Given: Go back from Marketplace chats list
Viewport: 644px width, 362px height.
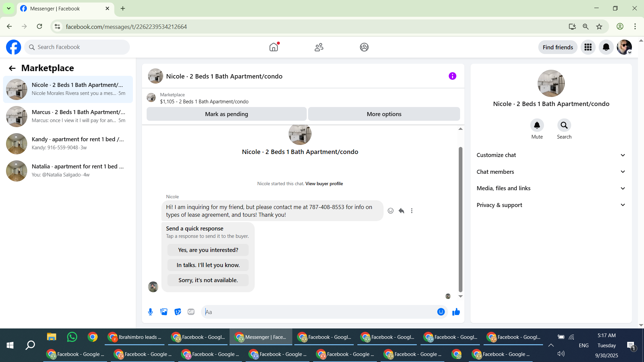Looking at the screenshot, I should click(12, 68).
